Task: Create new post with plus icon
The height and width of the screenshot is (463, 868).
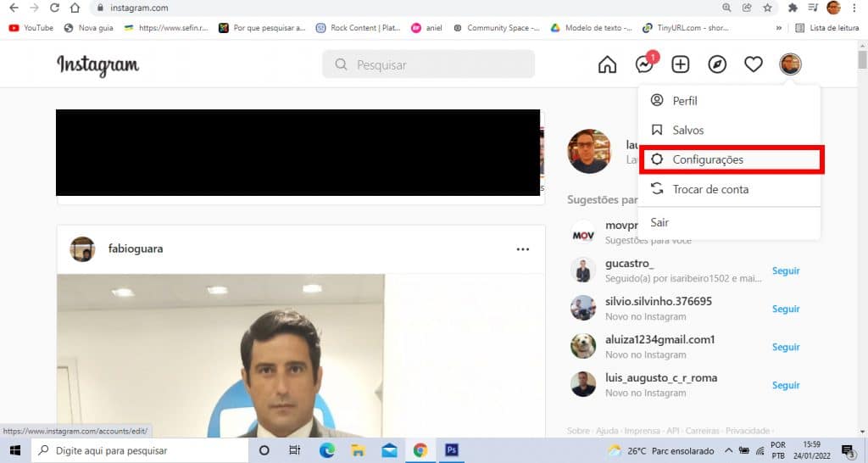Action: pyautogui.click(x=681, y=64)
